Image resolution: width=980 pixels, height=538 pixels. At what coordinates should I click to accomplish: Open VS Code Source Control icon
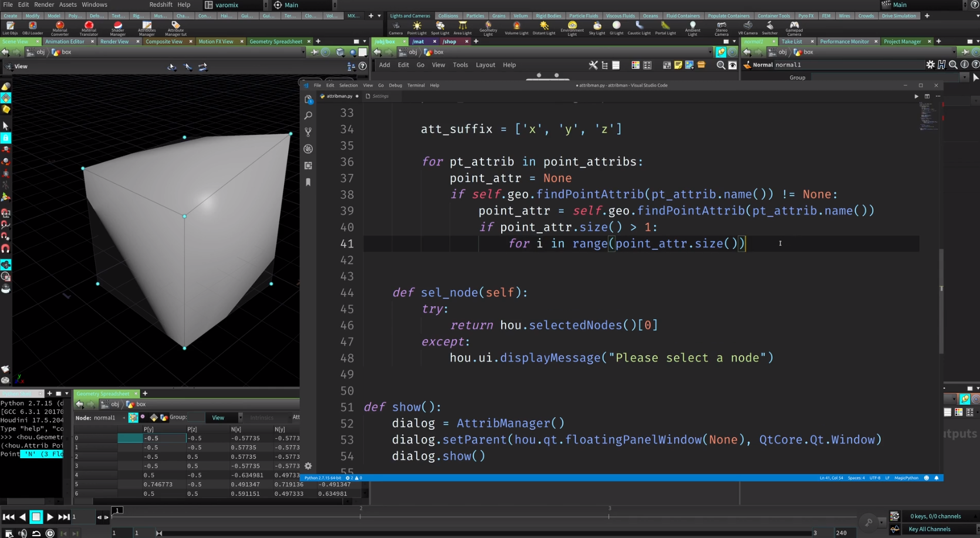(308, 133)
